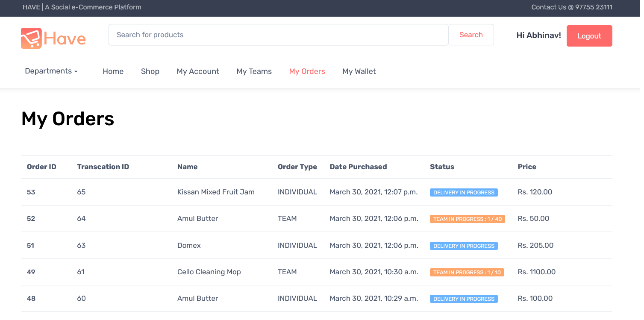The width and height of the screenshot is (644, 320).
Task: Go to the Home page
Action: [113, 71]
